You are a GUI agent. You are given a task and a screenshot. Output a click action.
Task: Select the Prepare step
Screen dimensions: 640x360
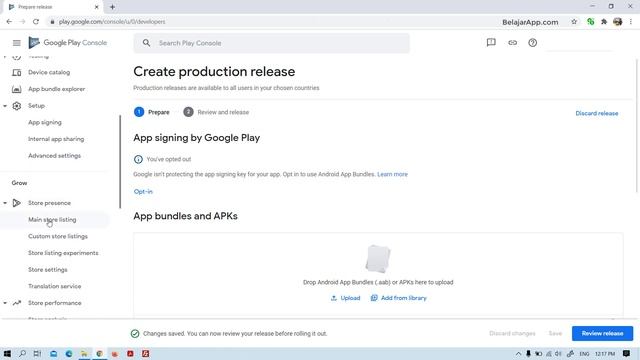point(152,112)
